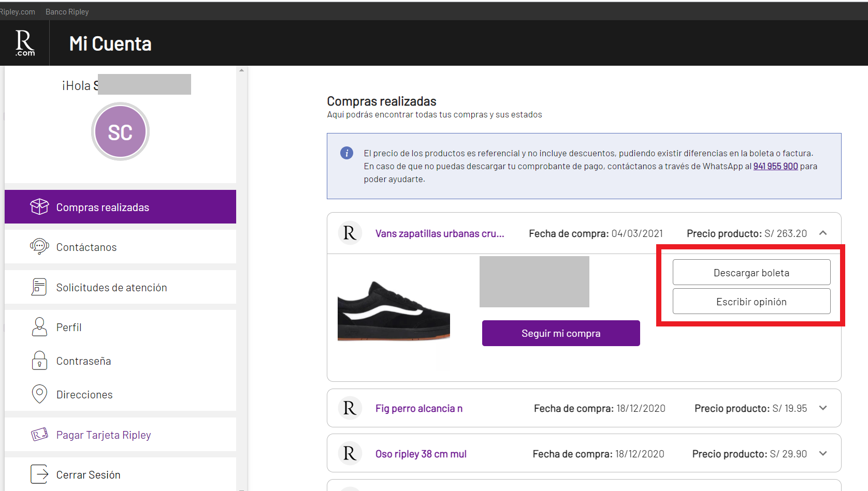Click the person icon beside Perfil
Viewport: 868px width, 491px height.
tap(39, 327)
